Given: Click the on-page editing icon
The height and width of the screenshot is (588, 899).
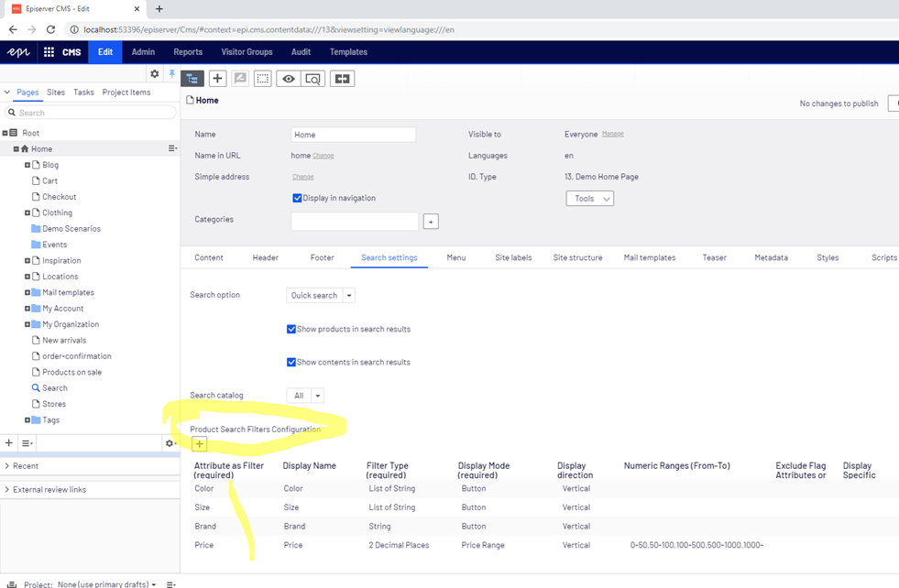Looking at the screenshot, I should (x=240, y=79).
